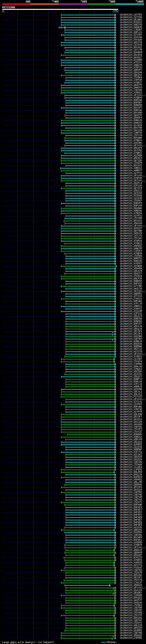Click the '=50char.' scale legend
The width and height of the screenshot is (146, 644).
(x=109, y=642)
